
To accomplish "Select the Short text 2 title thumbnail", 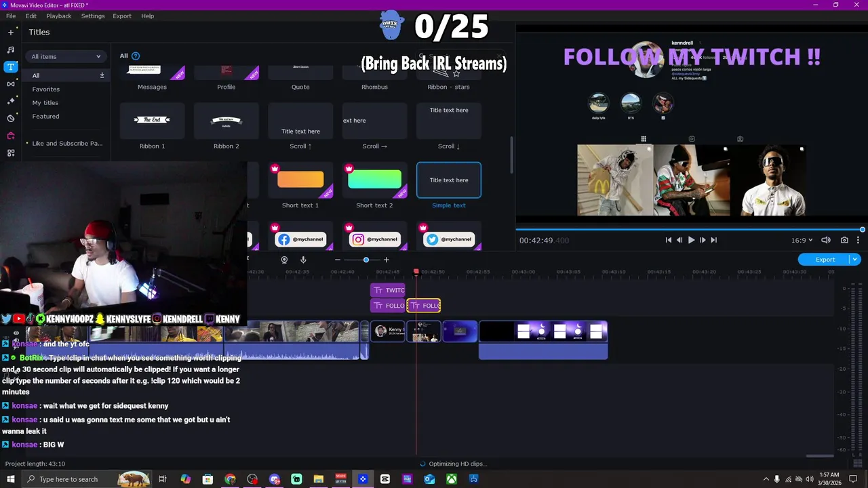I will point(374,180).
